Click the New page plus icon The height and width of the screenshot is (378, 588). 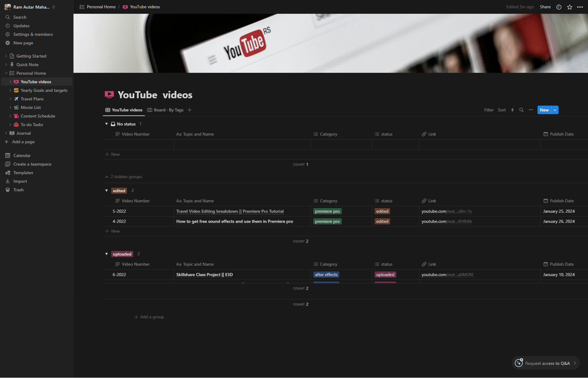pos(8,43)
